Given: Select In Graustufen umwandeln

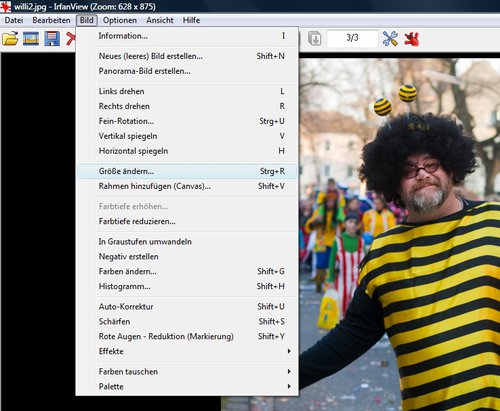Looking at the screenshot, I should point(187,242).
